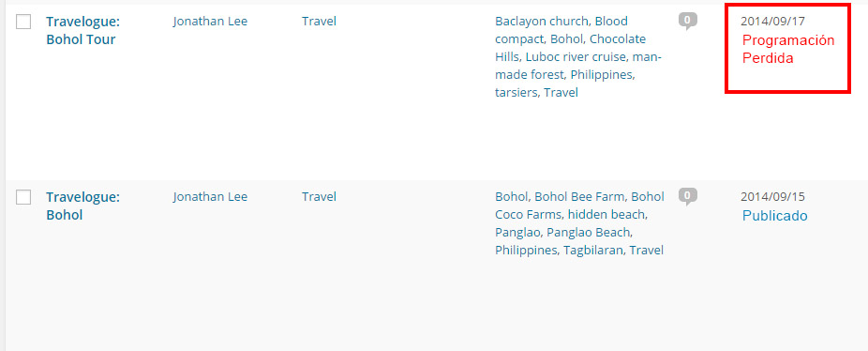This screenshot has height=351, width=868.
Task: Select Travel category of the Bohol Tour post
Action: click(x=319, y=22)
